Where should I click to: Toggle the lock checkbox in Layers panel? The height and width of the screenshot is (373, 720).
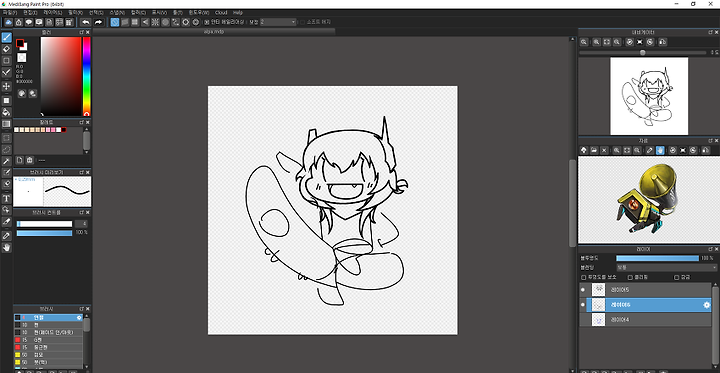click(676, 277)
